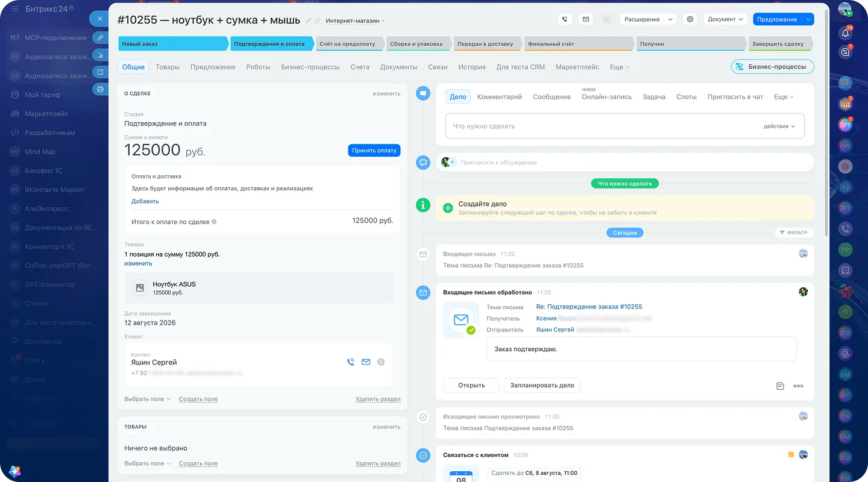The width and height of the screenshot is (868, 482).
Task: Click the pencil icon beside the deal title
Action: (x=309, y=20)
